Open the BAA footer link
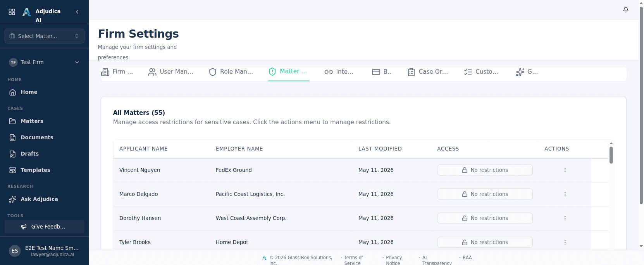Screen dimensions: 644x265 tap(467, 258)
